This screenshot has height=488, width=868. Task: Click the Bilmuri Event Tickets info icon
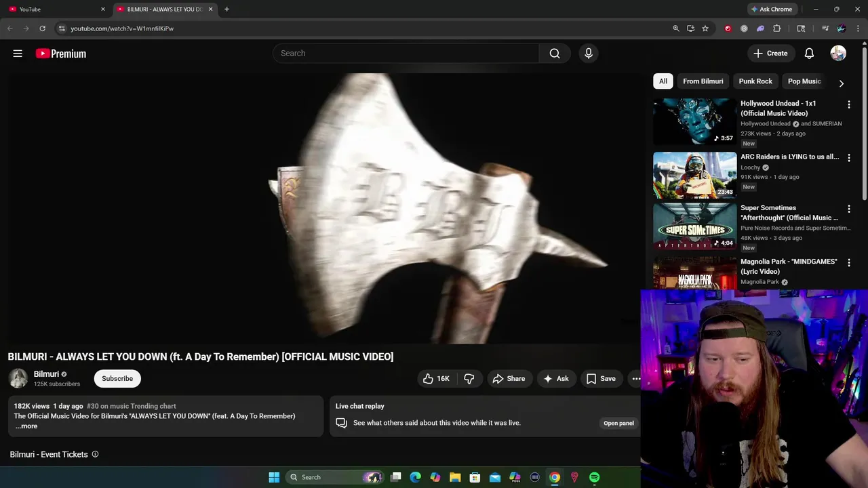click(x=95, y=454)
